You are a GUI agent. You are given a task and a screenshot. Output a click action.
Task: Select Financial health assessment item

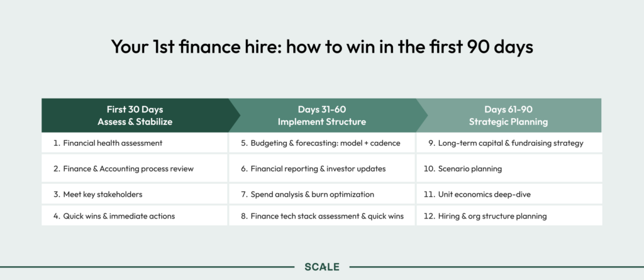[x=113, y=143]
